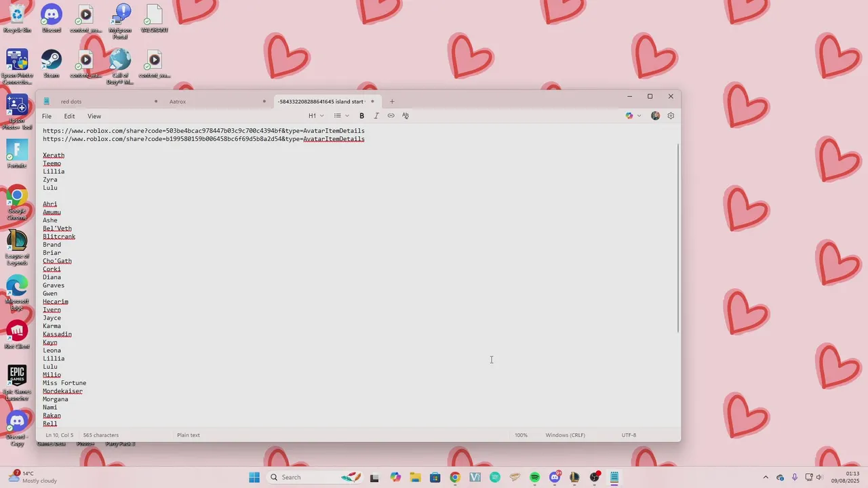The width and height of the screenshot is (868, 488).
Task: Open Chrome from the taskbar
Action: click(455, 477)
